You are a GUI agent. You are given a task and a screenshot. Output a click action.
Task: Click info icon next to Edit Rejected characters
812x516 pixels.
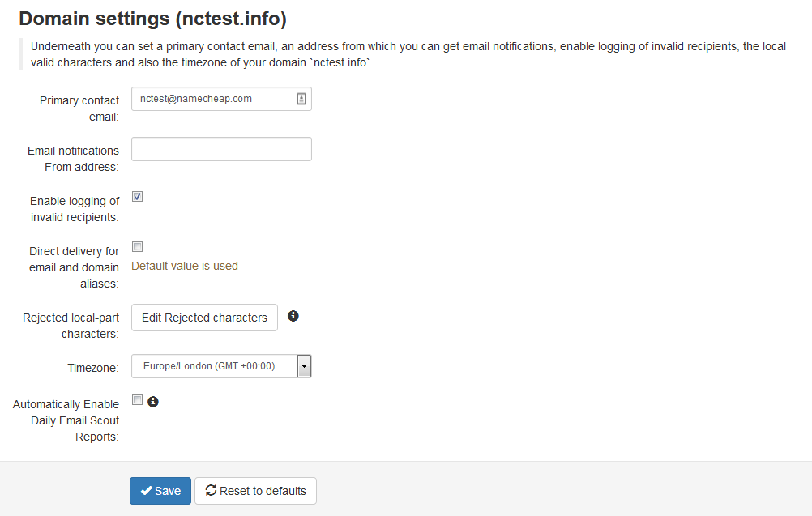pos(293,316)
